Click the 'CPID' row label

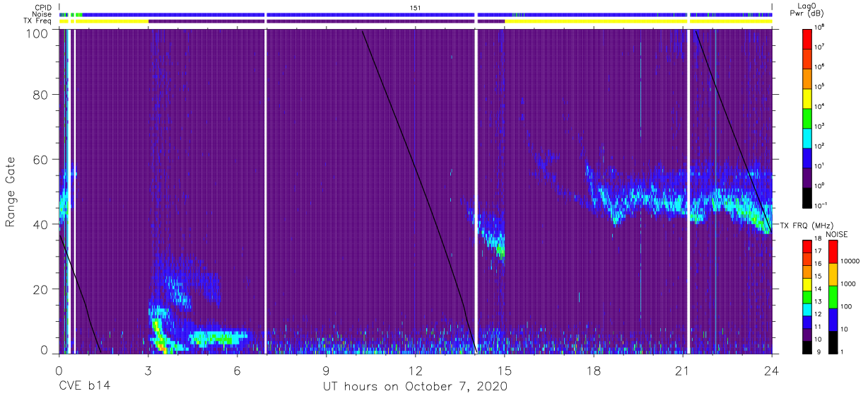pos(42,7)
